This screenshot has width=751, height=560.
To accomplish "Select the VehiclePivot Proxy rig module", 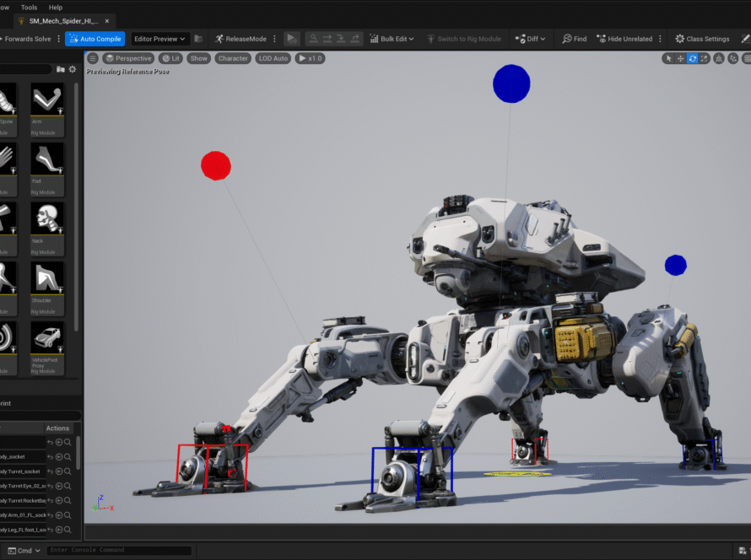I will coord(47,338).
